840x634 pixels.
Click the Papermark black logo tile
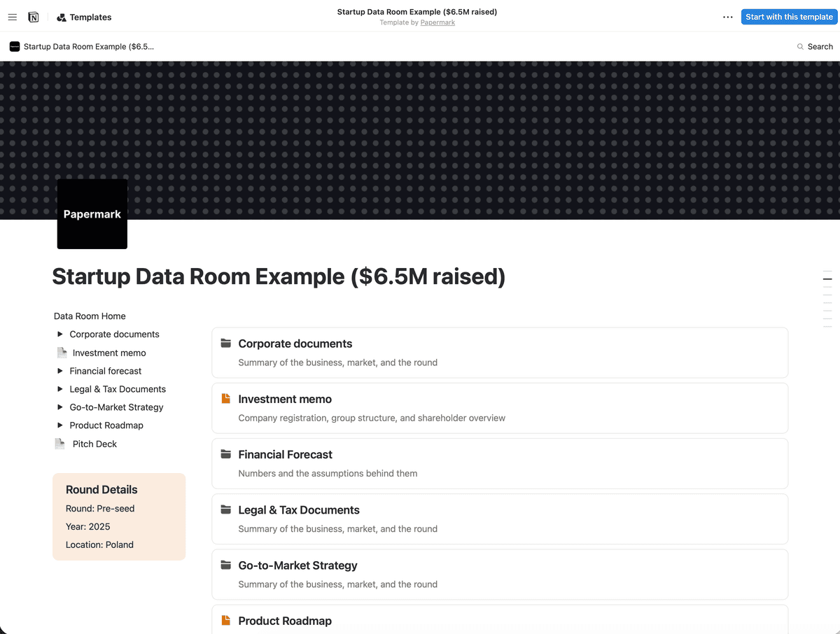click(92, 214)
